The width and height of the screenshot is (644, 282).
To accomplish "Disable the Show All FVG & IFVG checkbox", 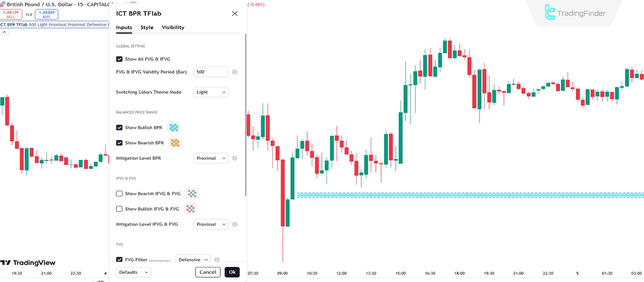I will point(119,59).
